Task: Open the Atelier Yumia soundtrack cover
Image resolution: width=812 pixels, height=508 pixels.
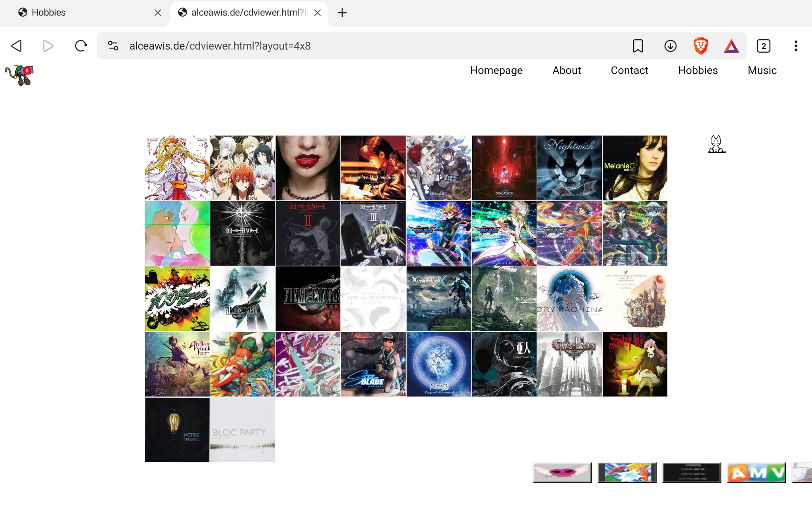Action: [x=177, y=364]
